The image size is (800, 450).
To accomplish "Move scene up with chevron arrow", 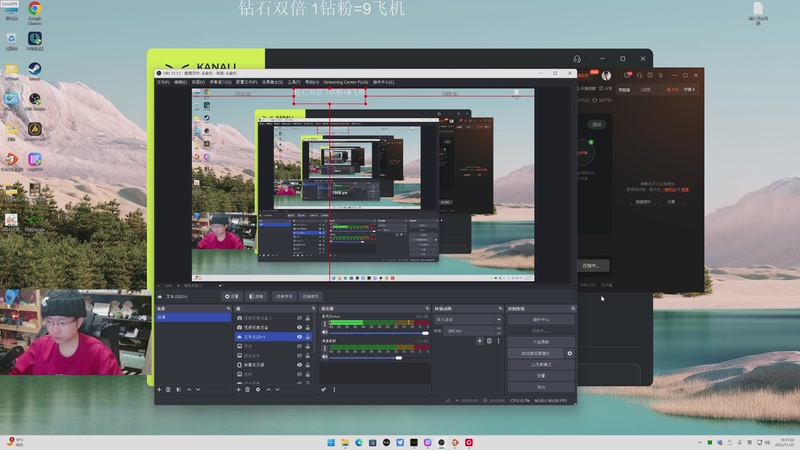I will (189, 389).
